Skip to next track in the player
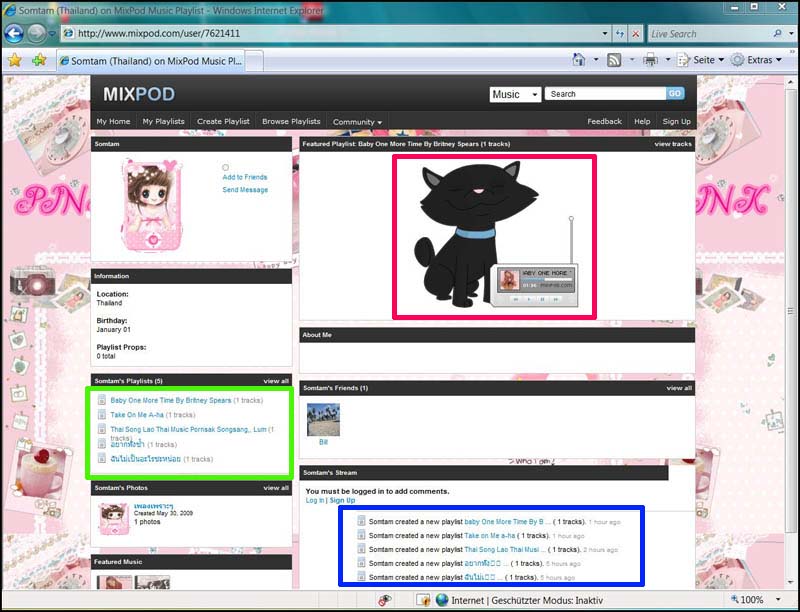Image resolution: width=800 pixels, height=612 pixels. point(556,299)
